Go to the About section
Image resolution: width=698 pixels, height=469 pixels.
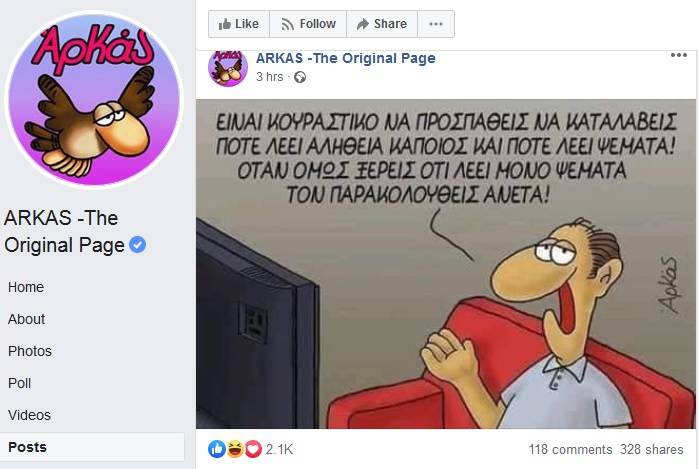[x=27, y=319]
